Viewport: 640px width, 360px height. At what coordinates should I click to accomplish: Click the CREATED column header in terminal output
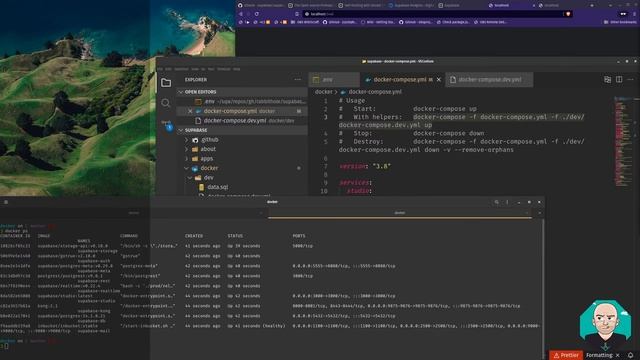194,236
